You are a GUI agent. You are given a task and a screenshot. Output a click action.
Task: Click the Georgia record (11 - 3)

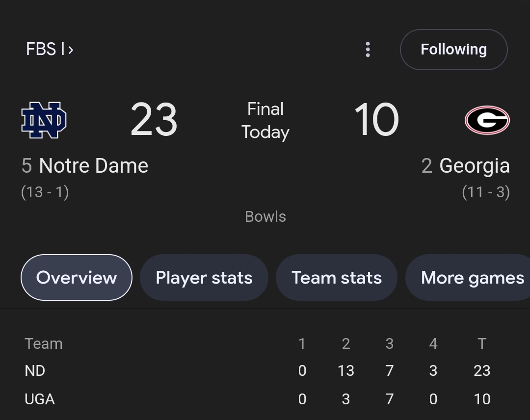[486, 192]
